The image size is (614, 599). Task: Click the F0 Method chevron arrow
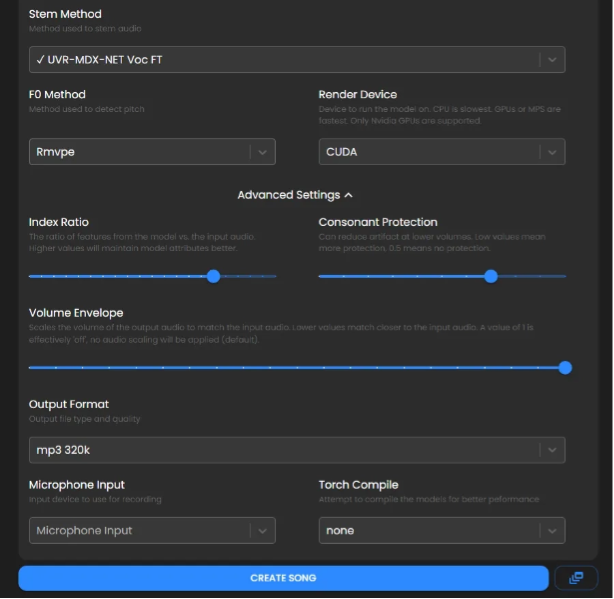pos(262,152)
